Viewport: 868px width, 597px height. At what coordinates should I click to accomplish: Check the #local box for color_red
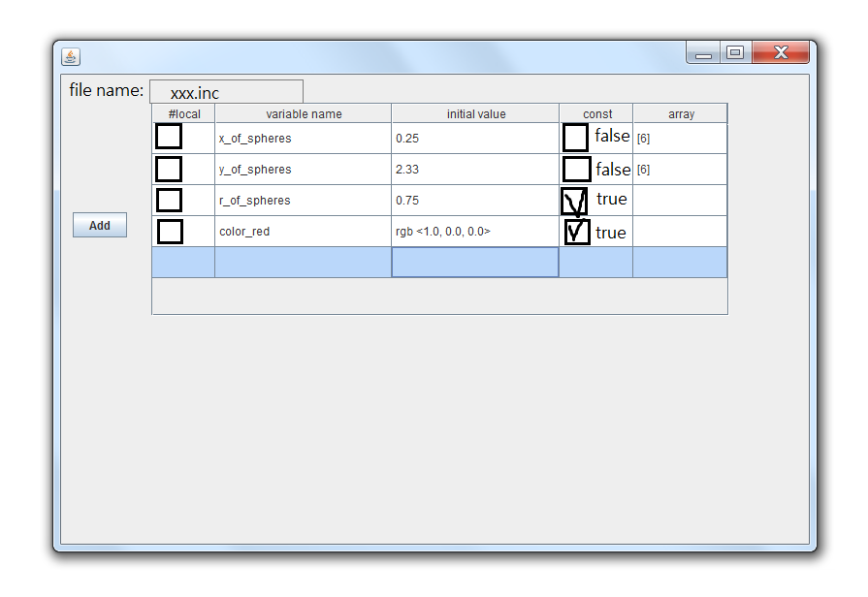click(170, 232)
